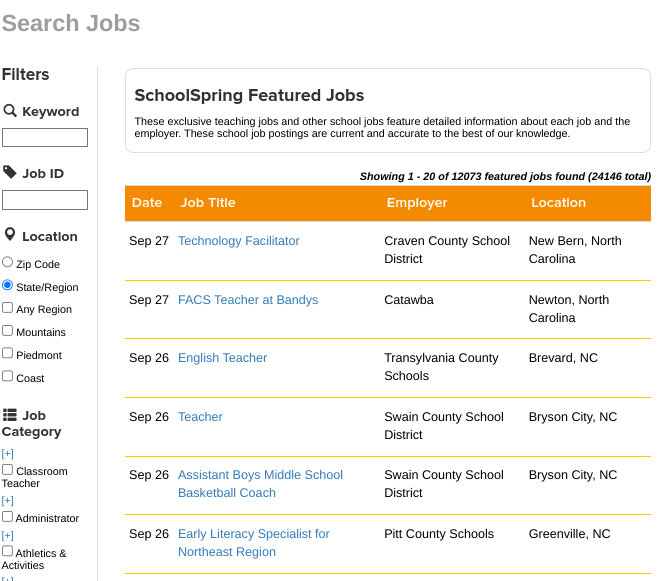
Task: Select the State/Region radio option
Action: point(8,286)
